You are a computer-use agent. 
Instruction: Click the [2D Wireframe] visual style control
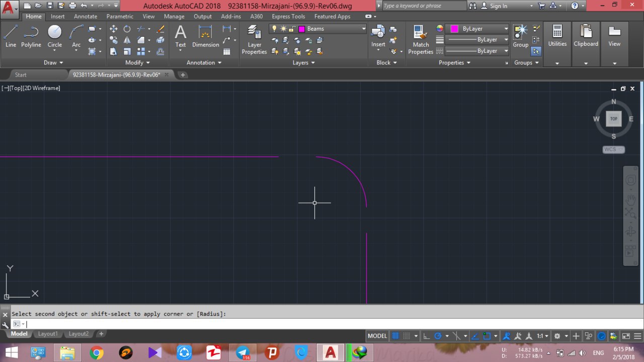[x=41, y=88]
